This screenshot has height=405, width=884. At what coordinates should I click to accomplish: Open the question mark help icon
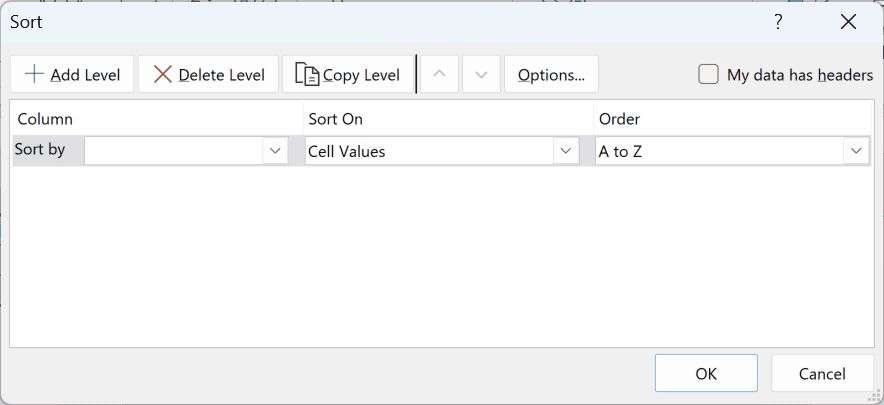coord(778,23)
